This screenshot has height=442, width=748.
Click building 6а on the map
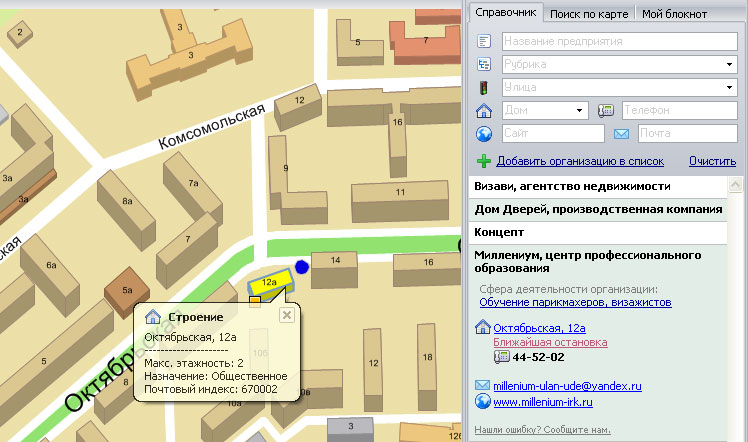click(51, 274)
